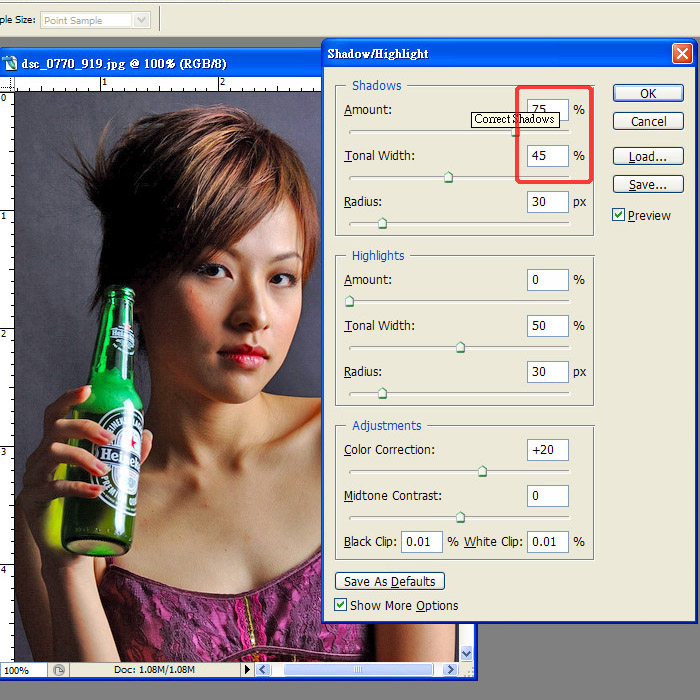Close the Shadow/Highlight dialog with X

point(682,54)
